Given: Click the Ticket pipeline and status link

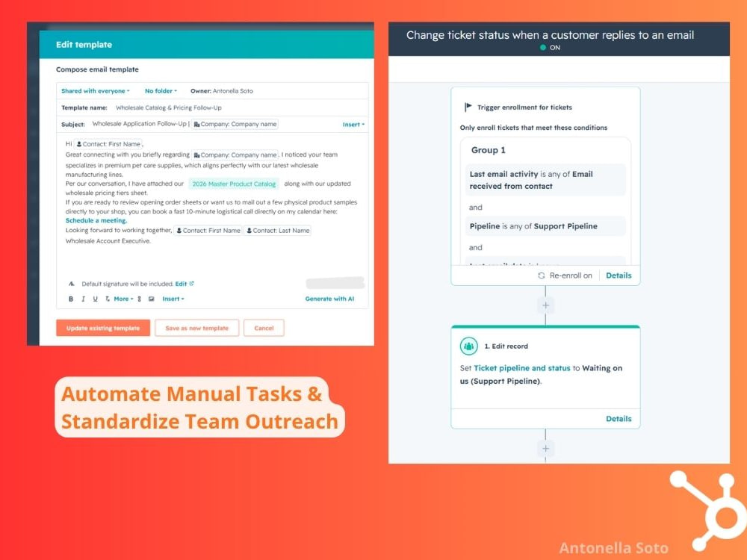Looking at the screenshot, I should click(521, 368).
